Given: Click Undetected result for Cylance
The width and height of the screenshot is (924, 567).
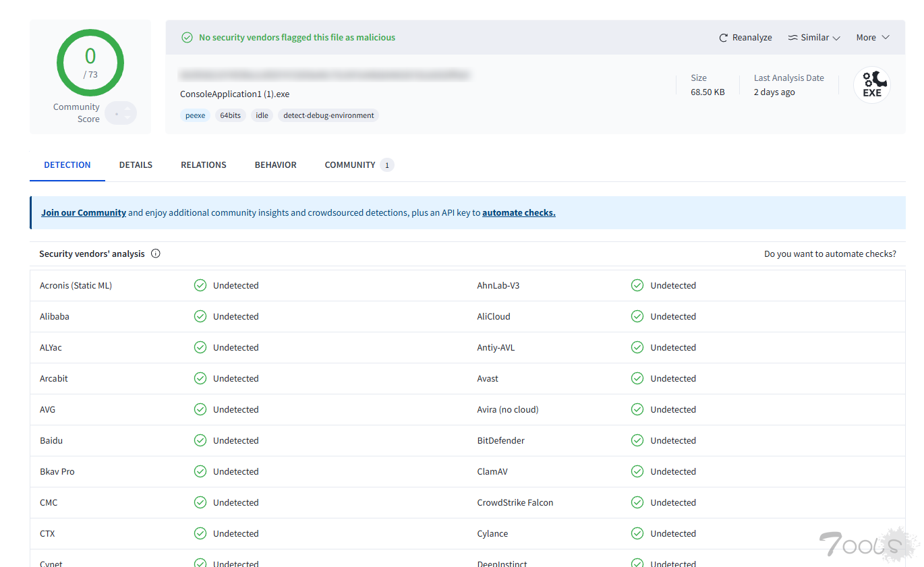Looking at the screenshot, I should pos(673,534).
